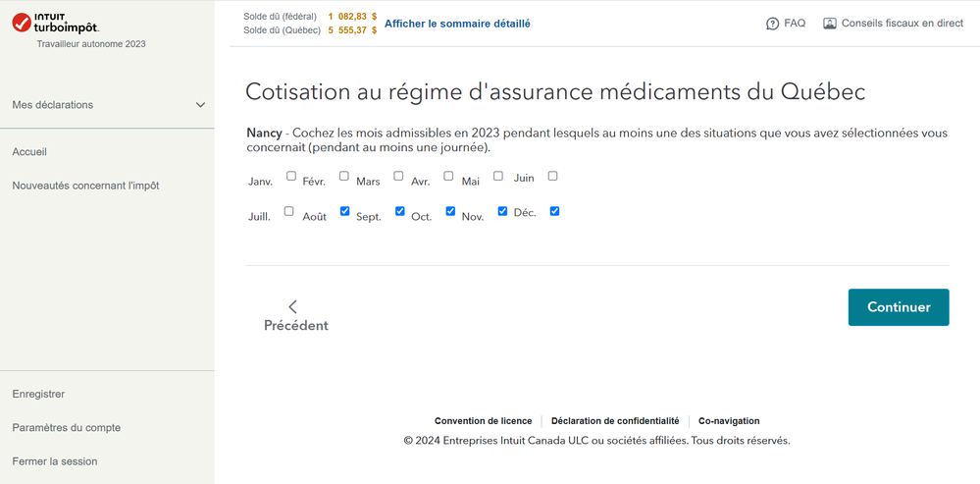
Task: Open Afficher le sommaire détaillé link
Action: point(457,24)
